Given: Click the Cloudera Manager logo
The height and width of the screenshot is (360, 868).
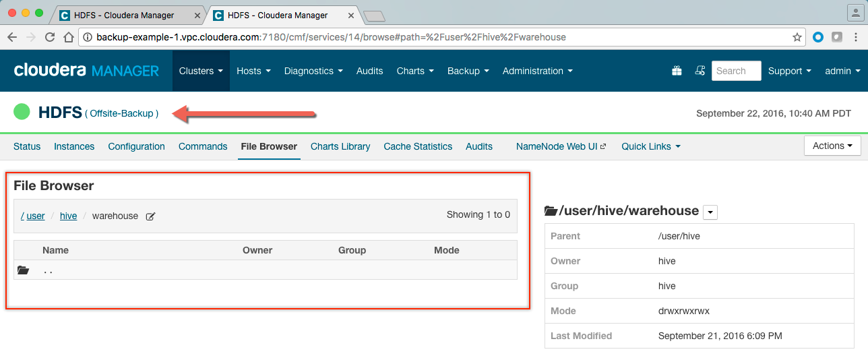Looking at the screenshot, I should pyautogui.click(x=86, y=70).
